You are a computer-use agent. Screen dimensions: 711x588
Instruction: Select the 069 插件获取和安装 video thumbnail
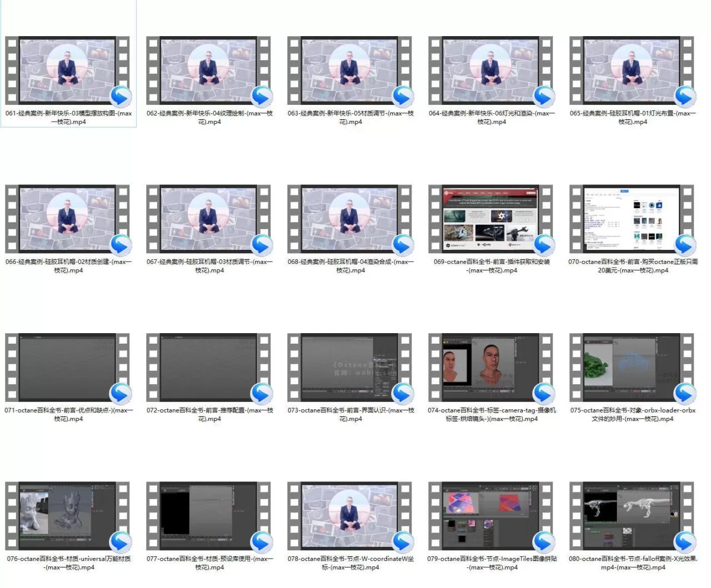pyautogui.click(x=491, y=219)
